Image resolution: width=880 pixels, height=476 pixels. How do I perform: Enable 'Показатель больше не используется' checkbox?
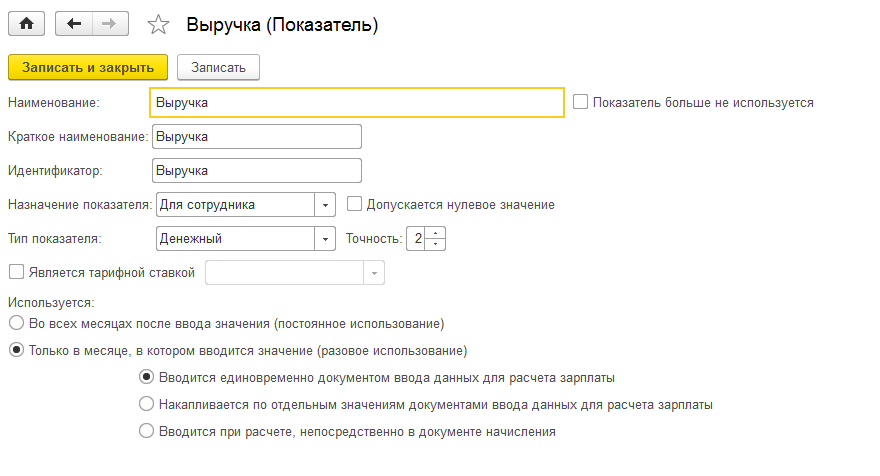pos(580,102)
